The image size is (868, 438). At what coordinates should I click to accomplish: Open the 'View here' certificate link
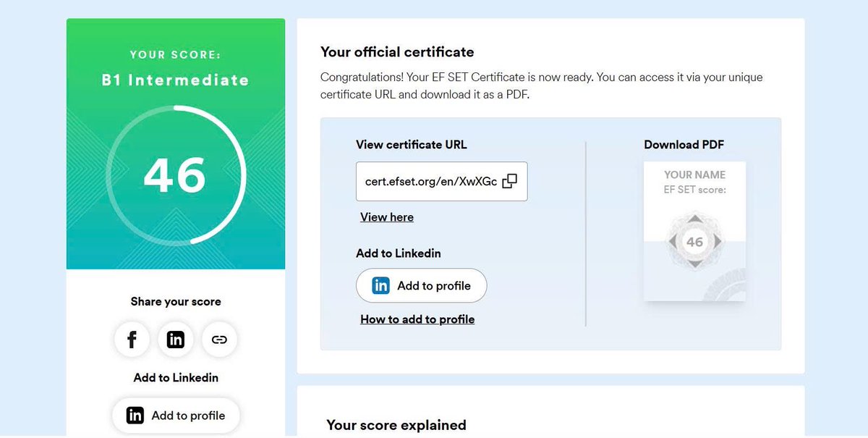click(x=387, y=217)
